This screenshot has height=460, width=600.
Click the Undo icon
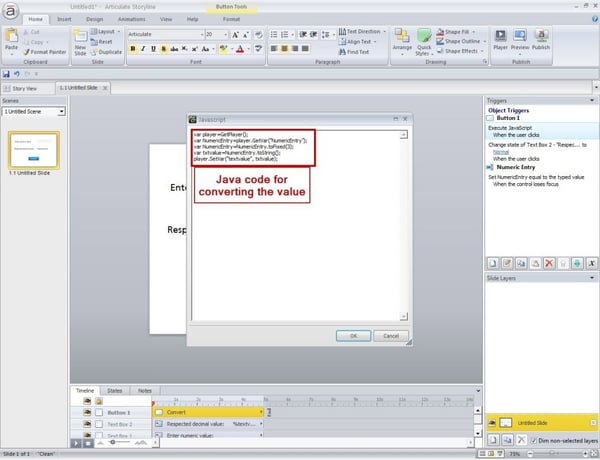click(x=16, y=74)
